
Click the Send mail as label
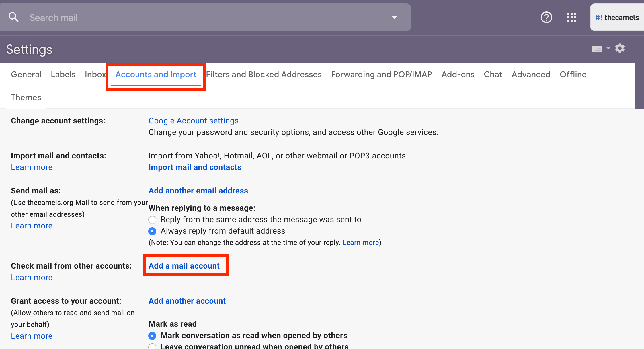click(x=36, y=191)
